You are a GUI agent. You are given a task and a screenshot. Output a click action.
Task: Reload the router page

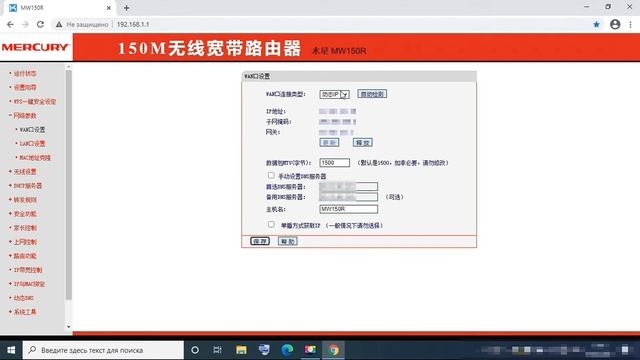click(40, 24)
